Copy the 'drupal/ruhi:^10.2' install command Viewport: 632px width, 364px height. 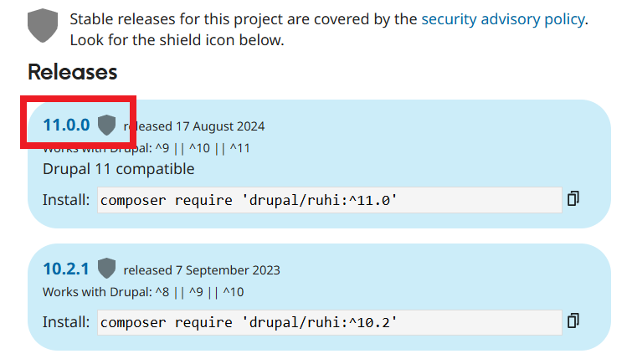click(x=573, y=320)
